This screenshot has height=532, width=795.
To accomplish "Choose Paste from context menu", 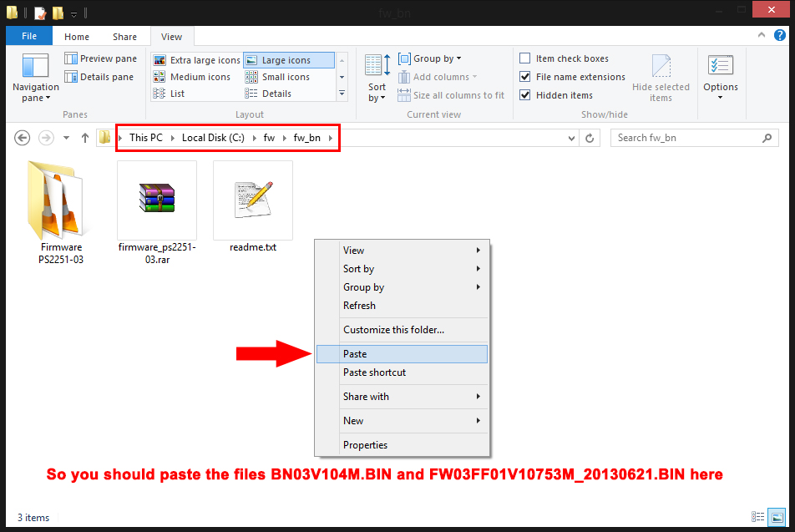I will (x=402, y=354).
